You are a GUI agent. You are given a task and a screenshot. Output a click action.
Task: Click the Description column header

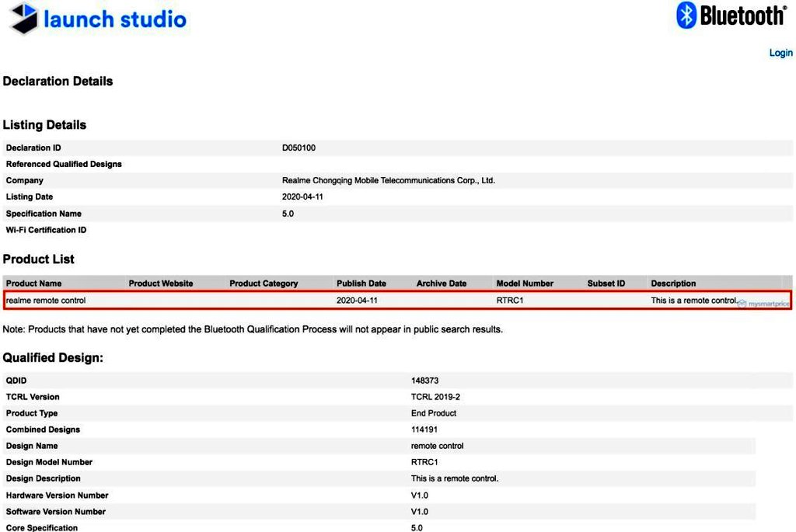(x=673, y=283)
